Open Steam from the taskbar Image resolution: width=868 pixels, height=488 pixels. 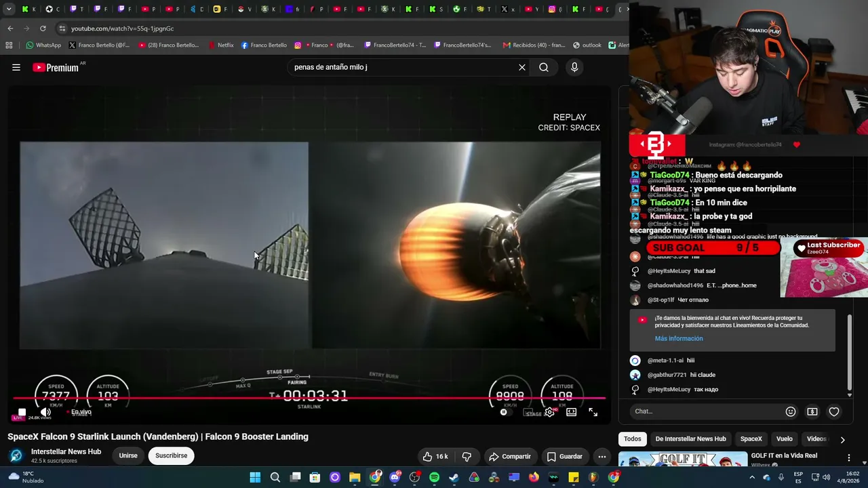(454, 477)
